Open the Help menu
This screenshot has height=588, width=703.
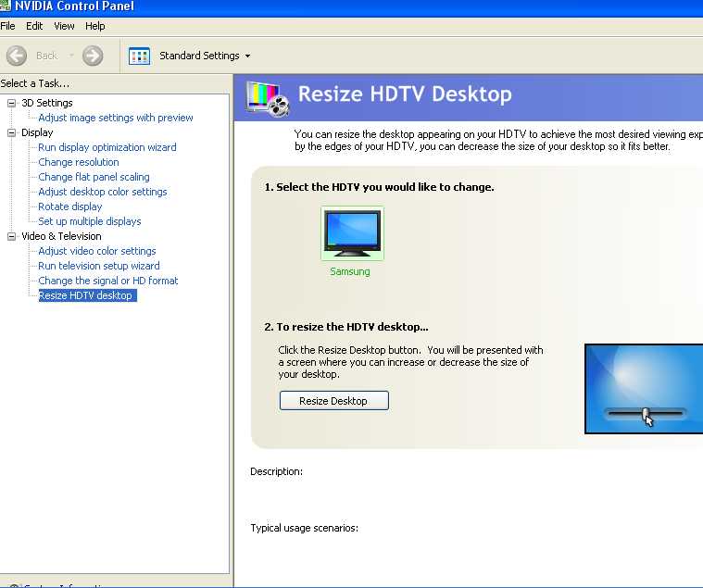95,26
